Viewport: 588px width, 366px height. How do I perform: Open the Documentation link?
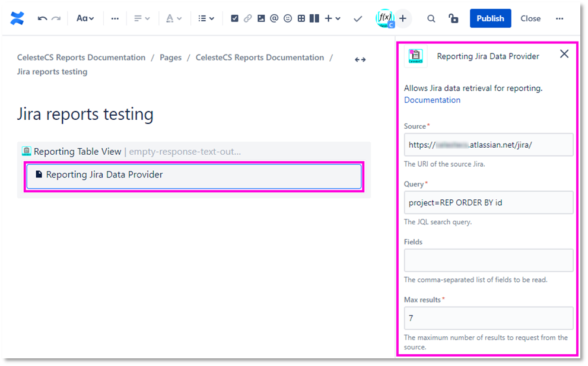432,100
